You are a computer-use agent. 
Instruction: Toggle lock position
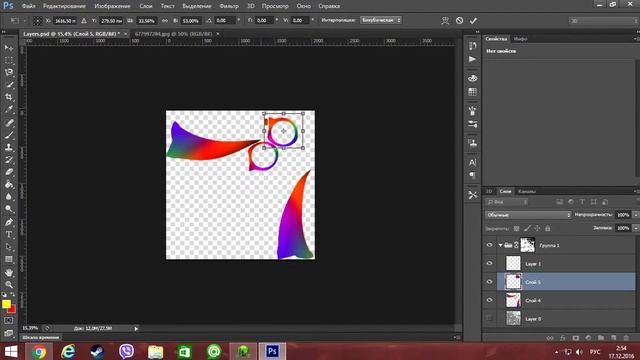[x=537, y=229]
